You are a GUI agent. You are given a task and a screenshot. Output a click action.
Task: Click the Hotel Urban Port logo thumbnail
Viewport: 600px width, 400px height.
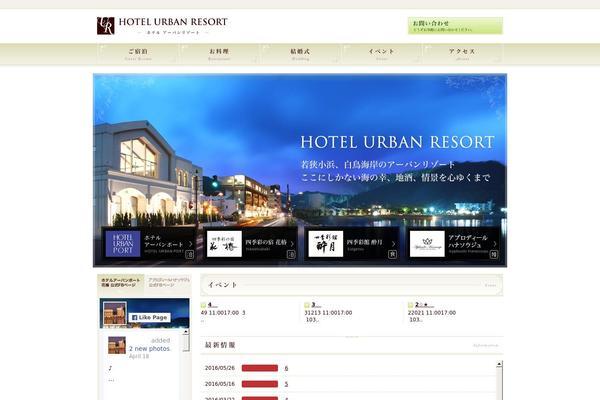point(123,244)
